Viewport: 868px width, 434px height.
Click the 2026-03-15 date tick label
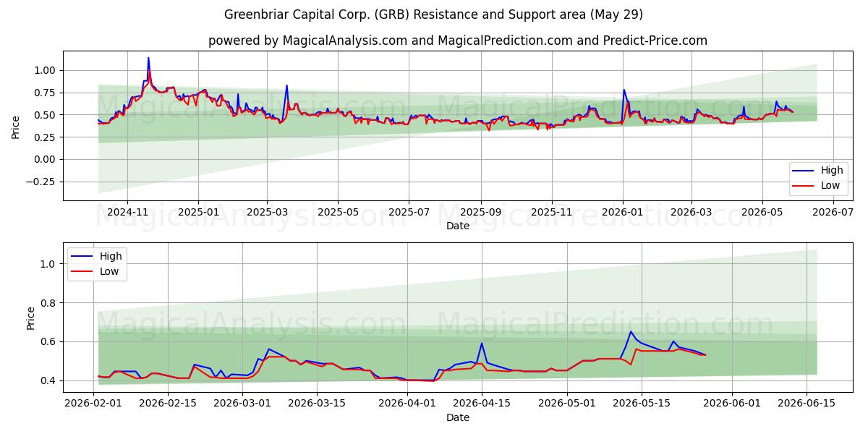(x=316, y=404)
